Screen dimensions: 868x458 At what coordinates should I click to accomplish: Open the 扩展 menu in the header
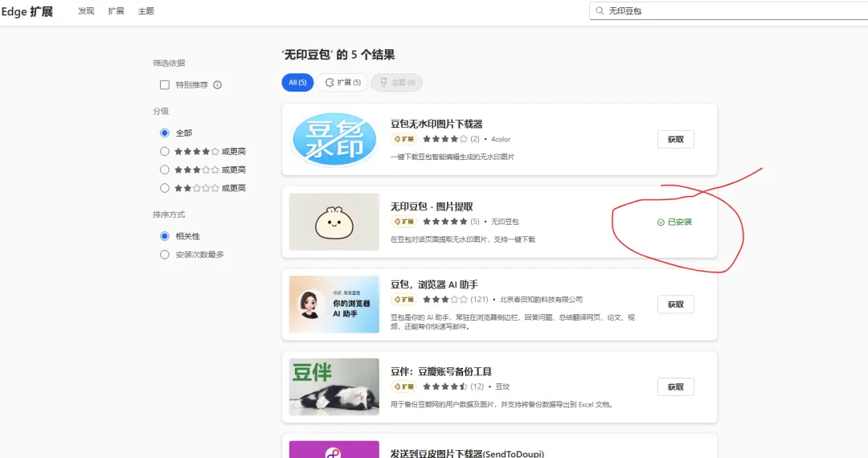pyautogui.click(x=117, y=11)
